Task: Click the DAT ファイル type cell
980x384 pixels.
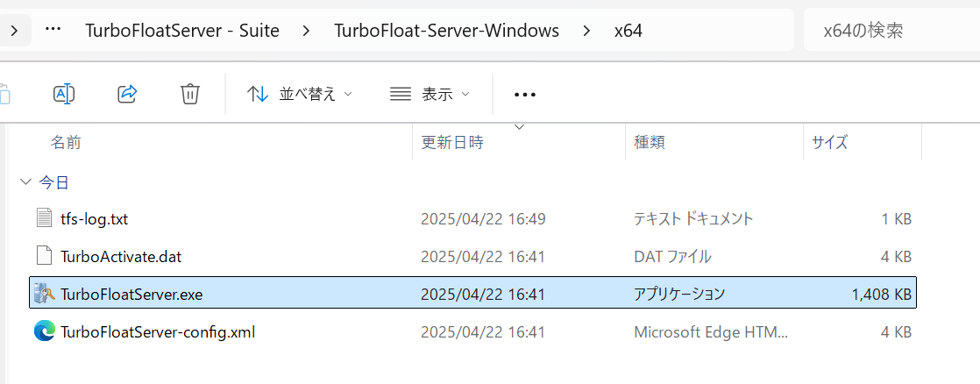Action: coord(672,256)
